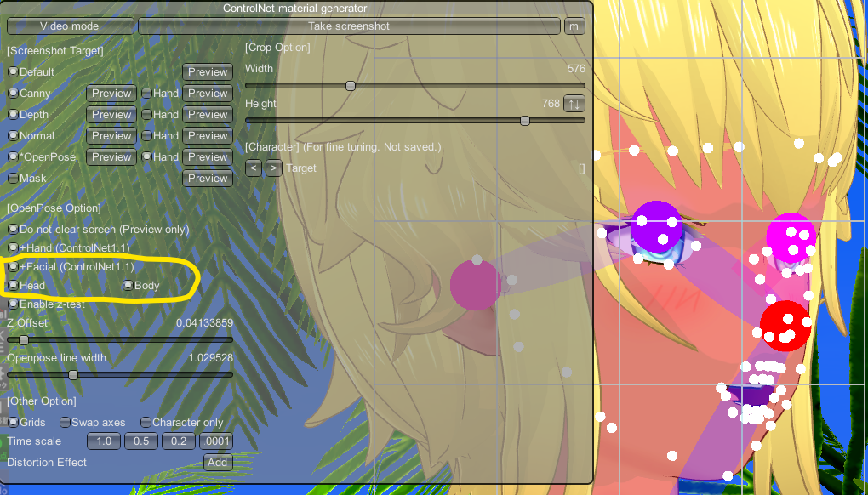
Task: Click the small 'm' button
Action: click(574, 26)
